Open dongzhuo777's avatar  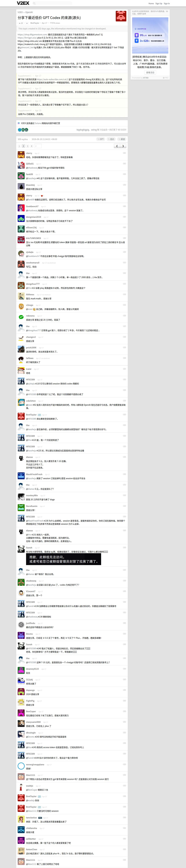click(21, 285)
